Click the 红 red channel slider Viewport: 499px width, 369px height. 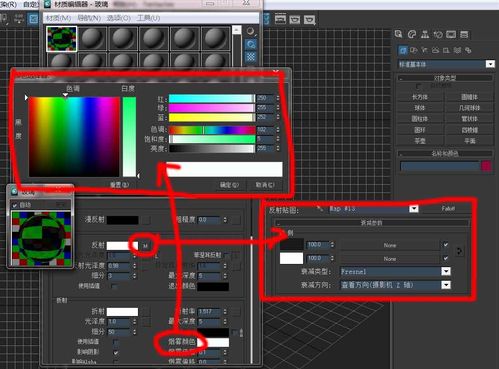(212, 98)
